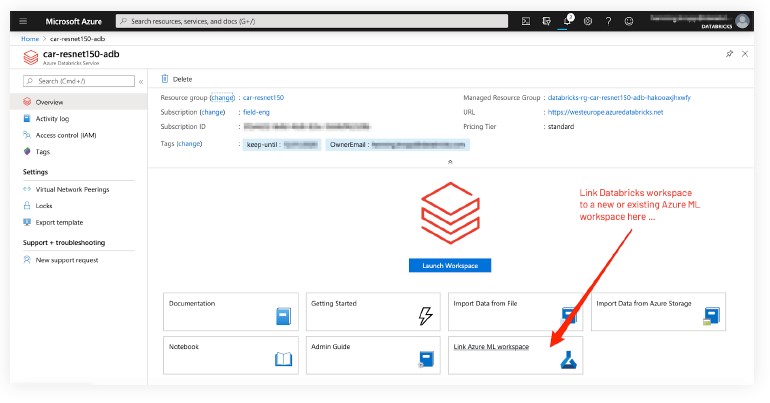Image resolution: width=770 pixels, height=403 pixels.
Task: Click the Overview item icon
Action: pyautogui.click(x=27, y=102)
